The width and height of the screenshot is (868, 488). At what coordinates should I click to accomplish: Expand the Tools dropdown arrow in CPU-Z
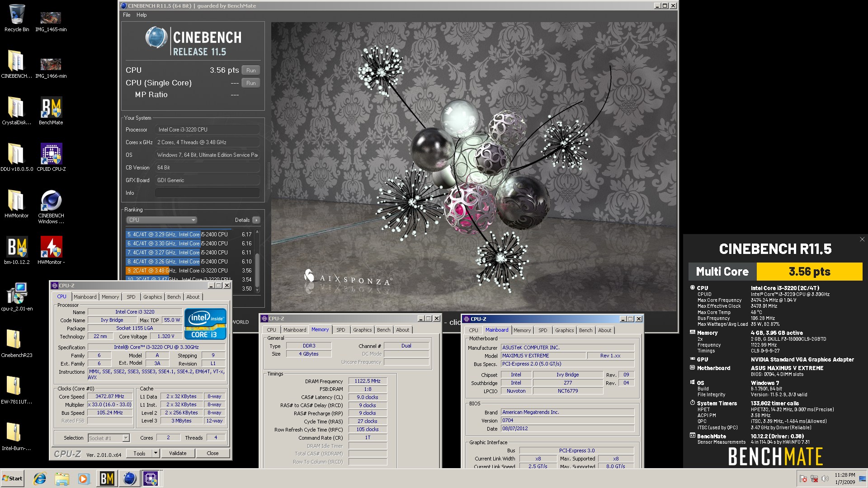pyautogui.click(x=156, y=453)
